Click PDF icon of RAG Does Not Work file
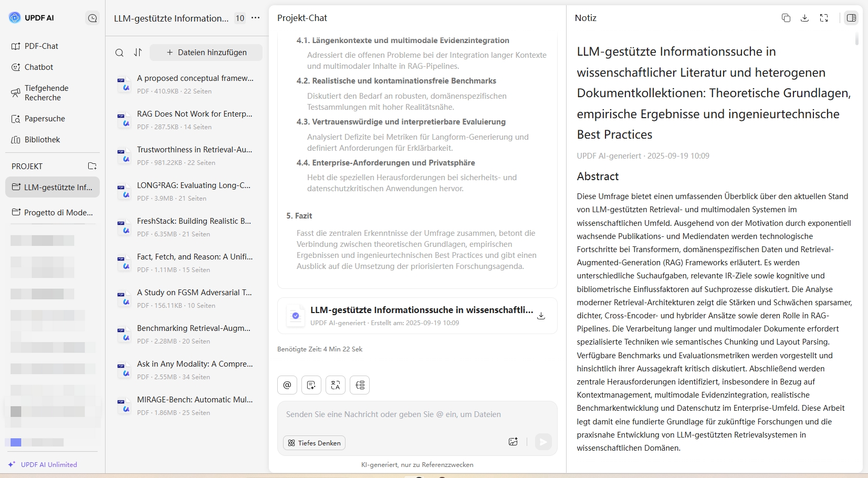 124,120
